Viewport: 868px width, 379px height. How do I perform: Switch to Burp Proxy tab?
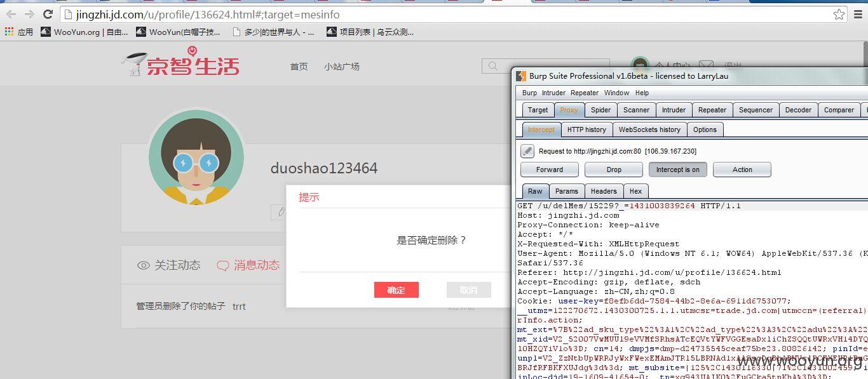(x=569, y=110)
